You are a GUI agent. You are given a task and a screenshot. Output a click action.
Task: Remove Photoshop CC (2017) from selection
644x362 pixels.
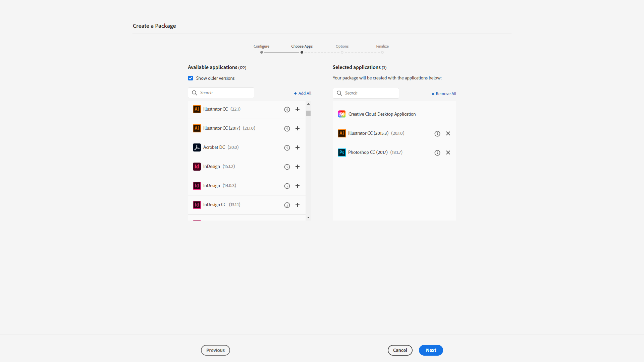point(448,153)
